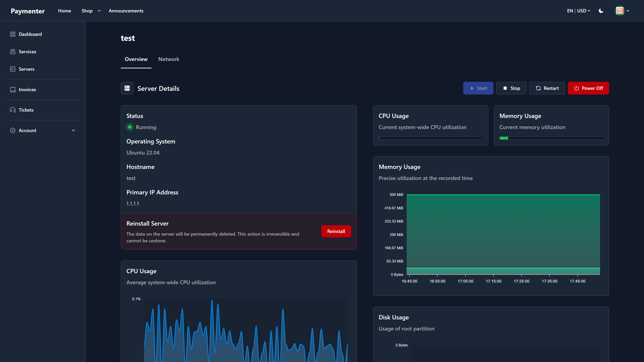Click the 16:45:00 time label
This screenshot has height=362, width=644.
[x=409, y=281]
